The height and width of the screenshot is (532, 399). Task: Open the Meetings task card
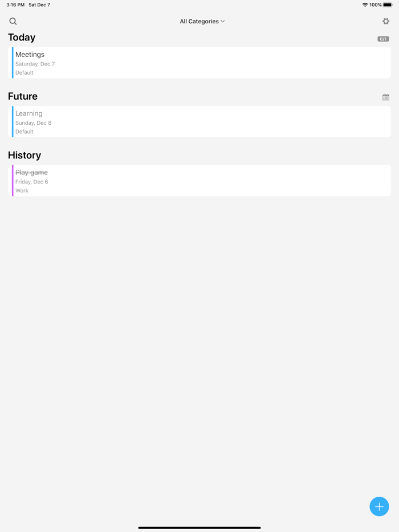pyautogui.click(x=199, y=63)
